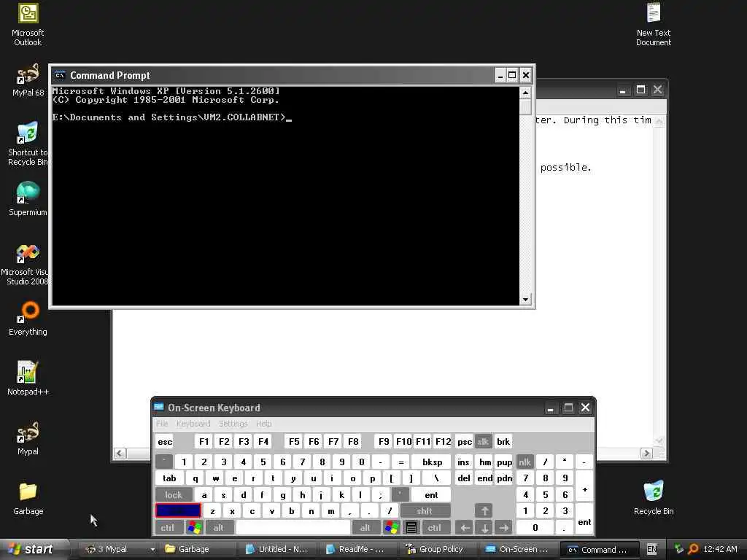This screenshot has width=747, height=560.
Task: Click Notepad horizontal scrollbar right arrow
Action: [646, 454]
